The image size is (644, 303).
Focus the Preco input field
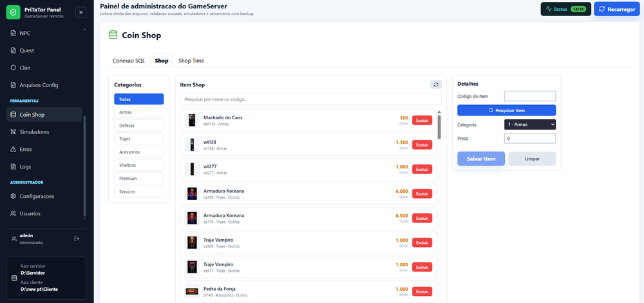click(530, 139)
